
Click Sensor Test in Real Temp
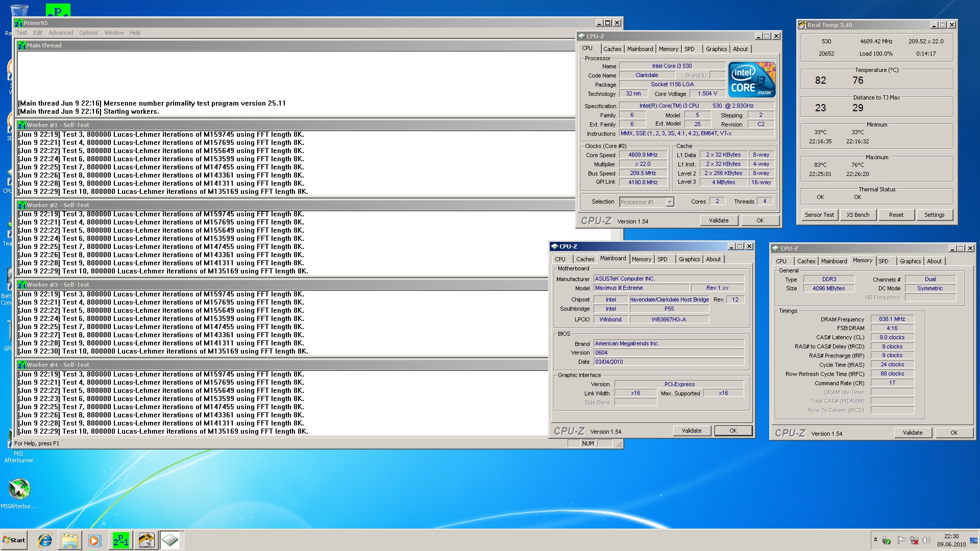819,215
